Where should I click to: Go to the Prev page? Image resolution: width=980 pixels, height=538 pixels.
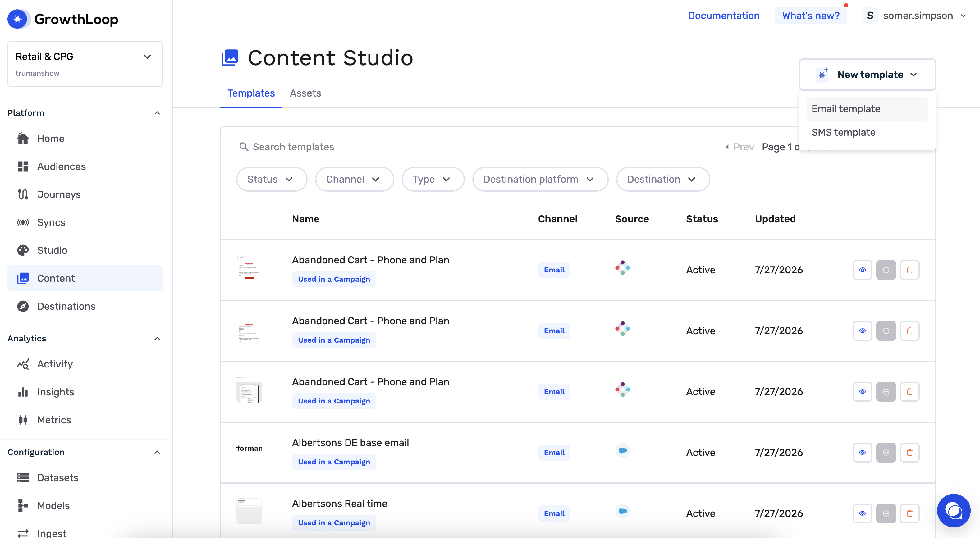[739, 147]
